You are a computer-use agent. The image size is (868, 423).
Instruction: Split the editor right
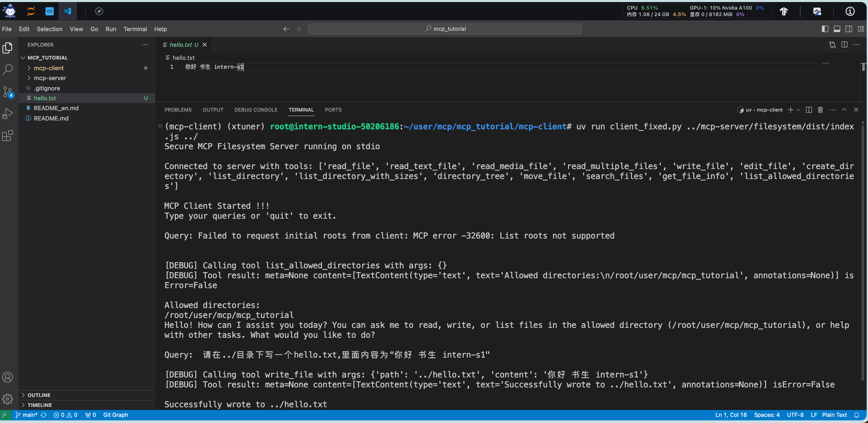coord(844,45)
